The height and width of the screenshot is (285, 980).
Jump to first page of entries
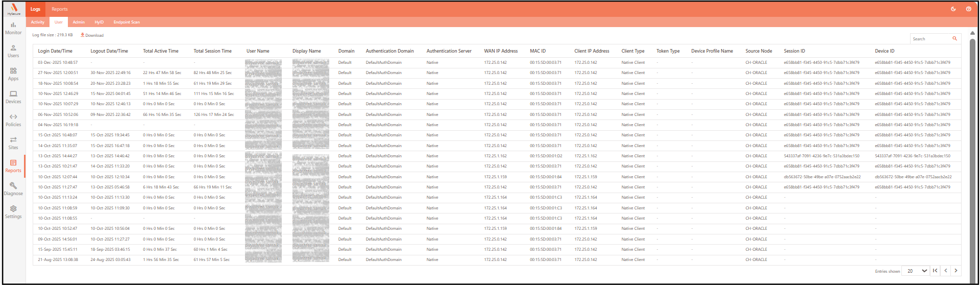pyautogui.click(x=935, y=271)
